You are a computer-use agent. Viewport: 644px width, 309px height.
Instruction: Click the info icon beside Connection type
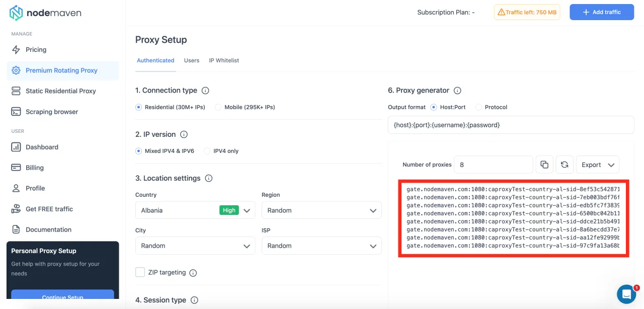click(x=205, y=91)
